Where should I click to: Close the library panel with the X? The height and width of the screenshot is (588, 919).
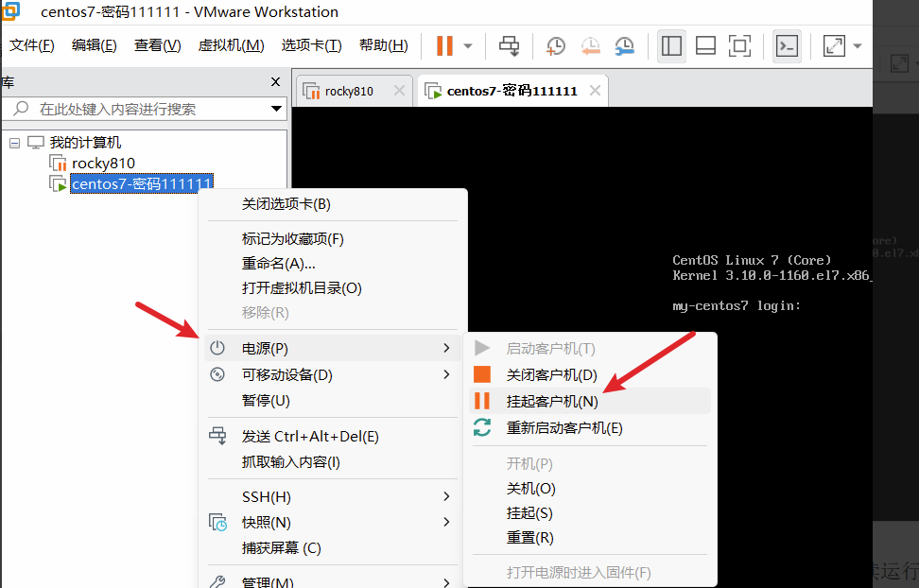pos(275,82)
